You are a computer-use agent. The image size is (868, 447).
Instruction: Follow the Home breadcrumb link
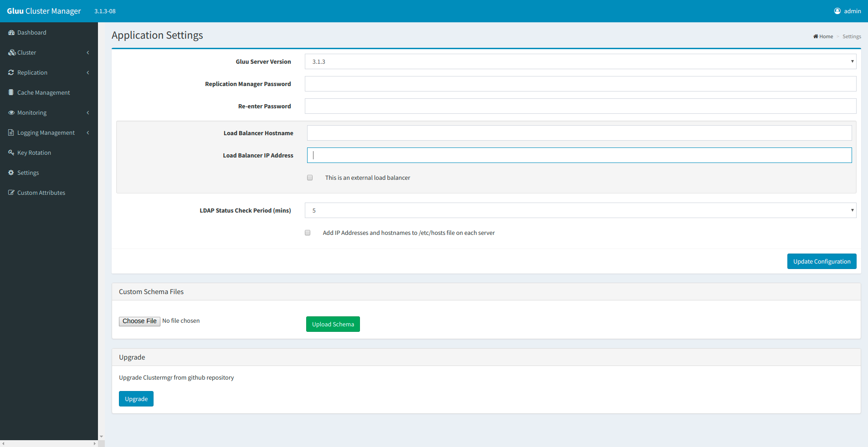823,36
